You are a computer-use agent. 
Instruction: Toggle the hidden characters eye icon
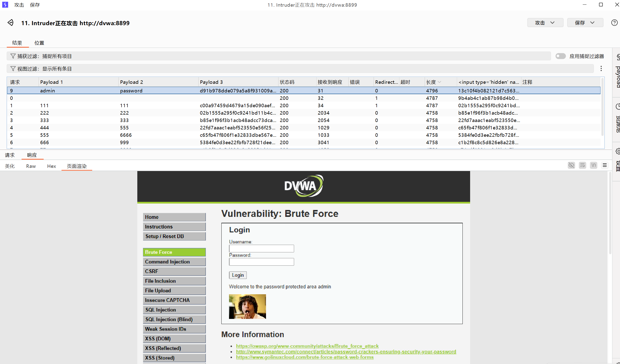pyautogui.click(x=571, y=165)
